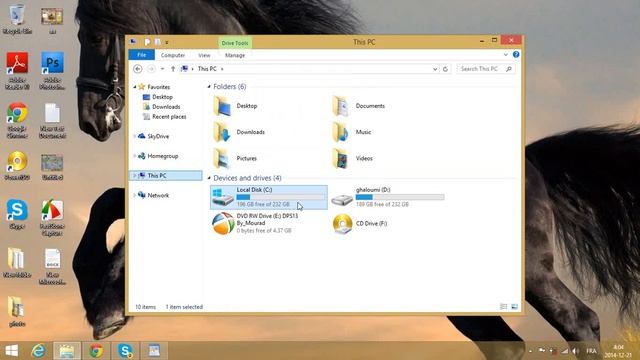Open the gold disc desktop shortcut
Screen dimensions: 640x360
tap(17, 165)
